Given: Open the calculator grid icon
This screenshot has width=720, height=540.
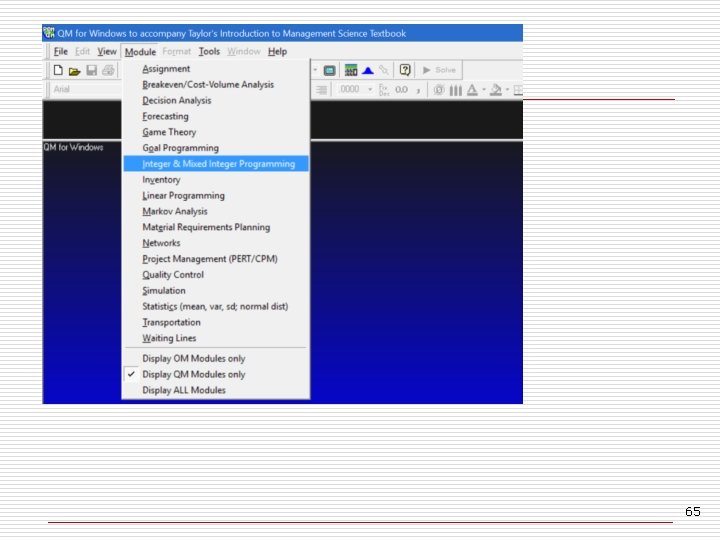Looking at the screenshot, I should pos(351,70).
